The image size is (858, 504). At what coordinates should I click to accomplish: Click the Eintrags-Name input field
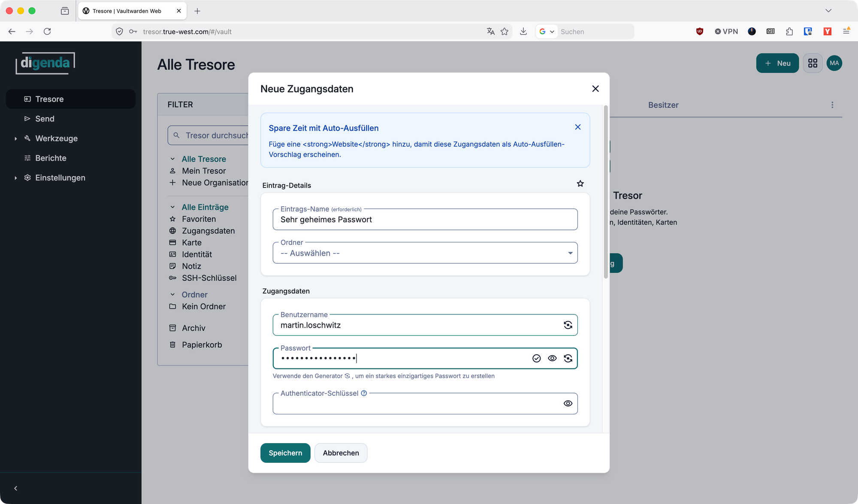425,220
